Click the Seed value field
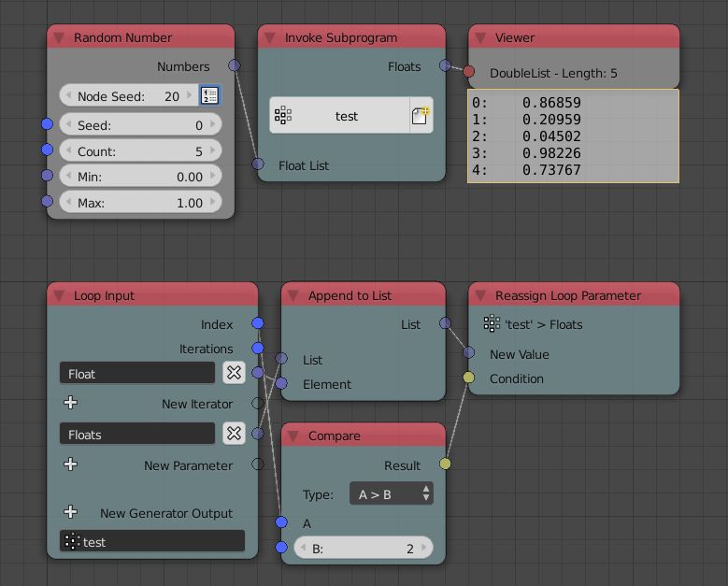The height and width of the screenshot is (586, 728). (141, 125)
